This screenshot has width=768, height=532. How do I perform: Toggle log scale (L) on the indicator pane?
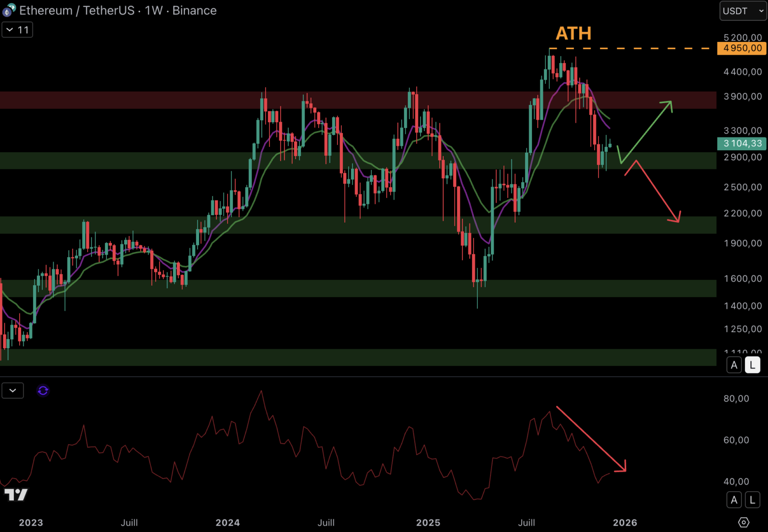click(x=752, y=500)
